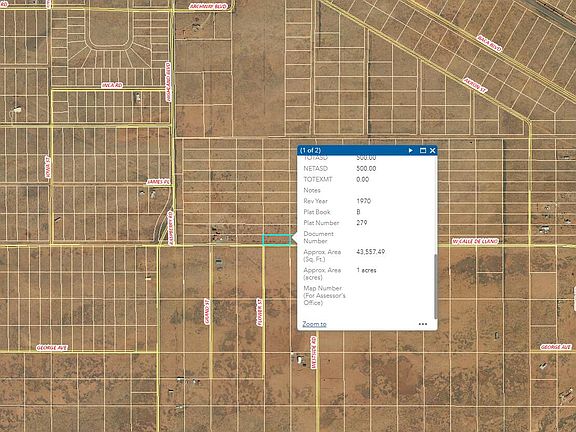Click the Western Rd street label
The width and height of the screenshot is (576, 432).
313,352
